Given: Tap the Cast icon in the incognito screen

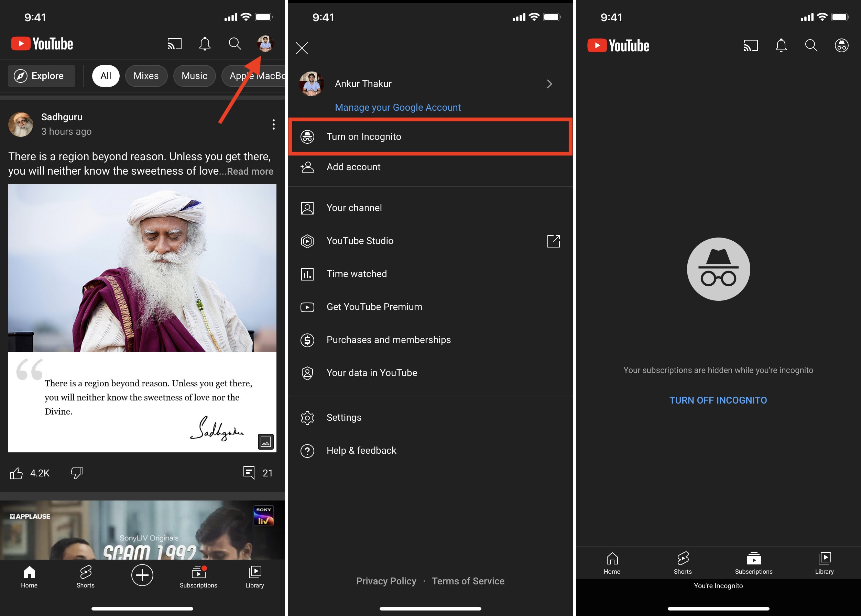Looking at the screenshot, I should tap(751, 45).
